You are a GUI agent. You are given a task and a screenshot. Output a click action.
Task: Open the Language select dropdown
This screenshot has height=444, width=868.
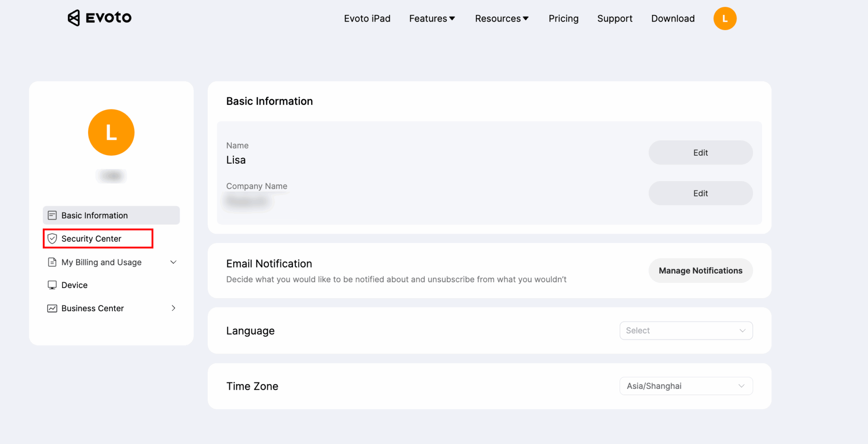(x=686, y=330)
